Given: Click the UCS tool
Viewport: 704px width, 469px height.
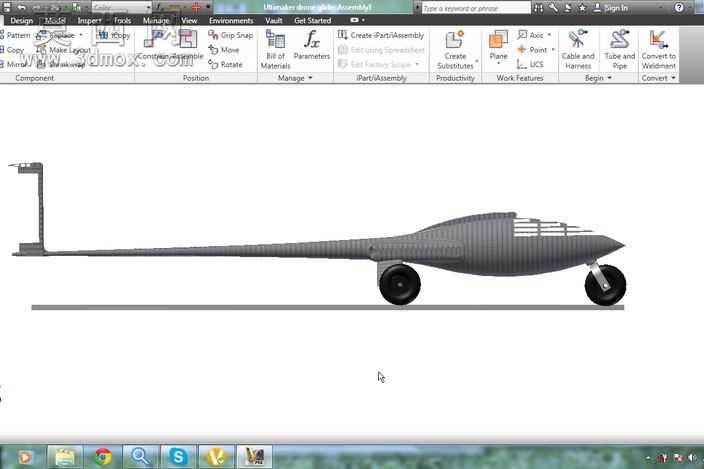Looking at the screenshot, I should click(530, 65).
